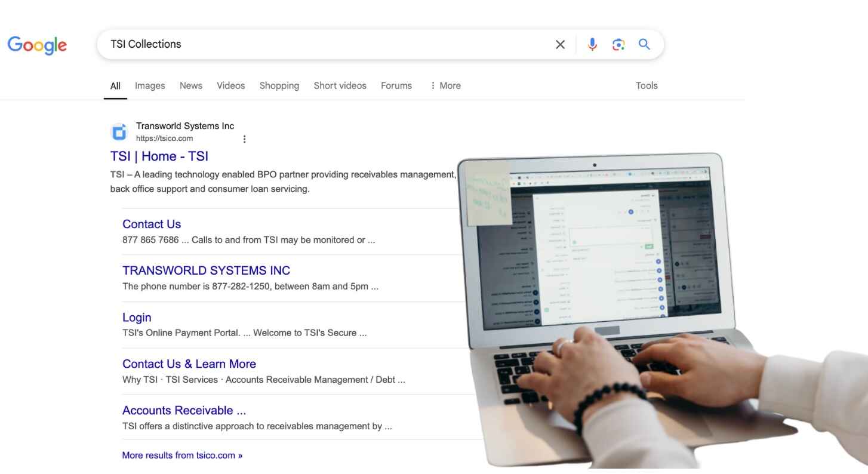Open the Contact Us sitelink

pyautogui.click(x=152, y=224)
